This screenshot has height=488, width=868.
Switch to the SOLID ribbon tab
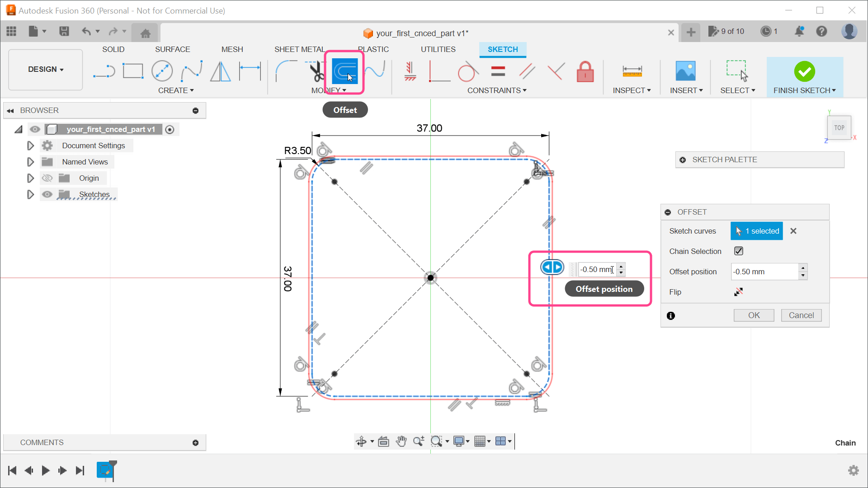(113, 49)
